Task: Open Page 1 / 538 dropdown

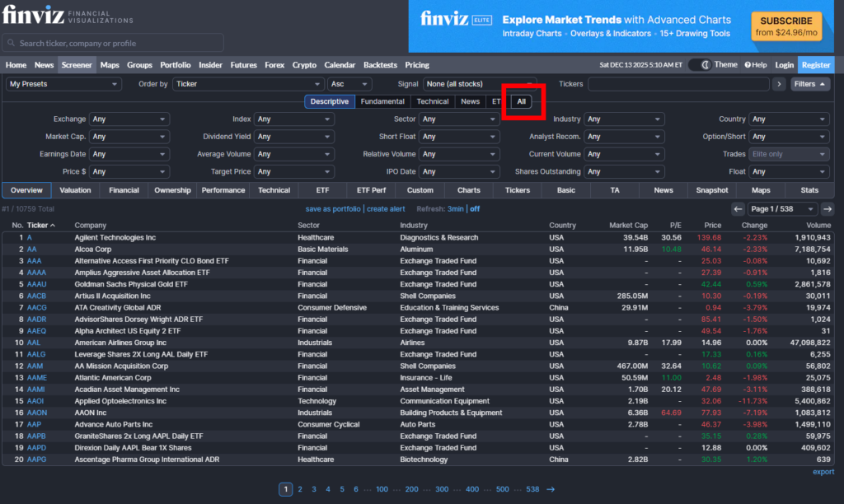Action: click(x=783, y=208)
